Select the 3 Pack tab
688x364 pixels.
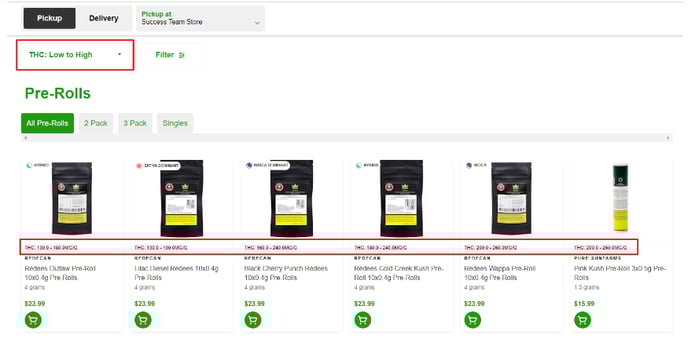(135, 123)
